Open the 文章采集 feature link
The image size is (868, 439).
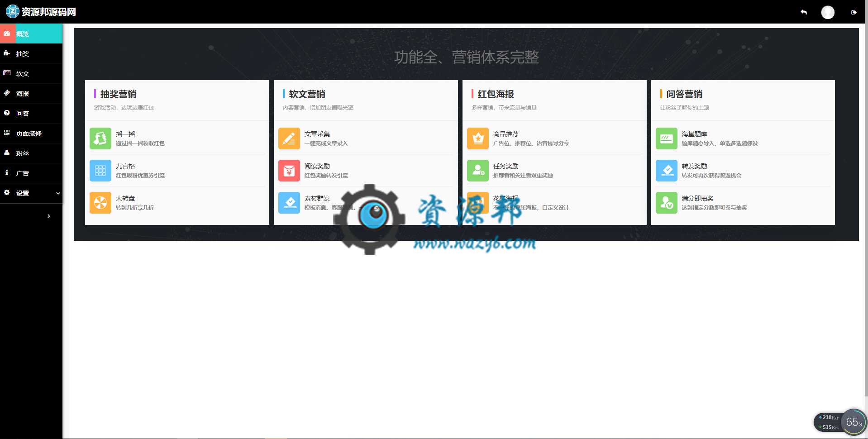[317, 134]
